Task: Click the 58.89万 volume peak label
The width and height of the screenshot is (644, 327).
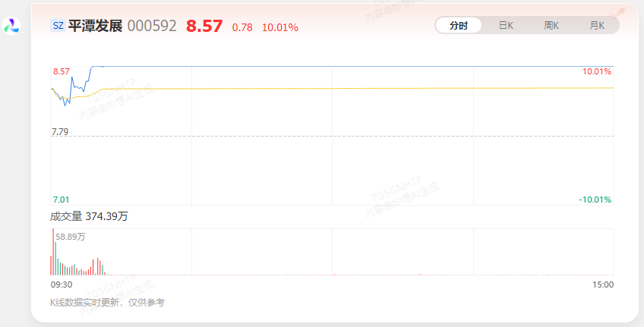Action: pyautogui.click(x=70, y=237)
